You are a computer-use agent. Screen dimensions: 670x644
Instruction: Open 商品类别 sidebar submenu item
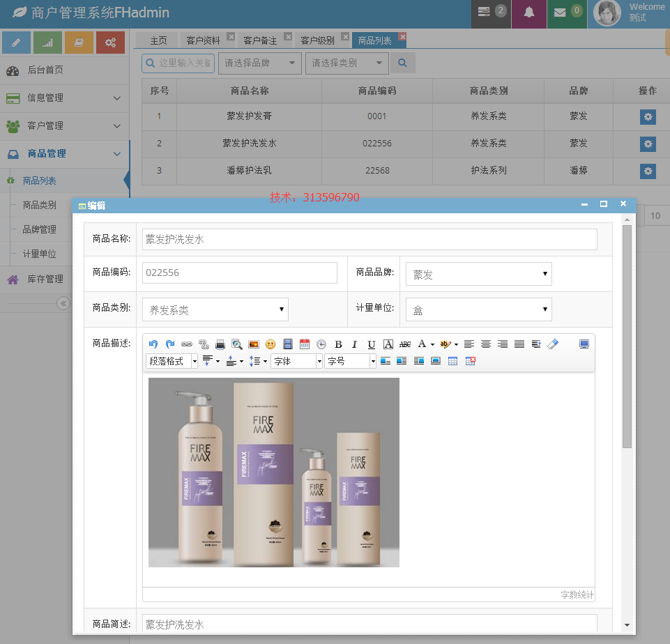click(x=39, y=206)
